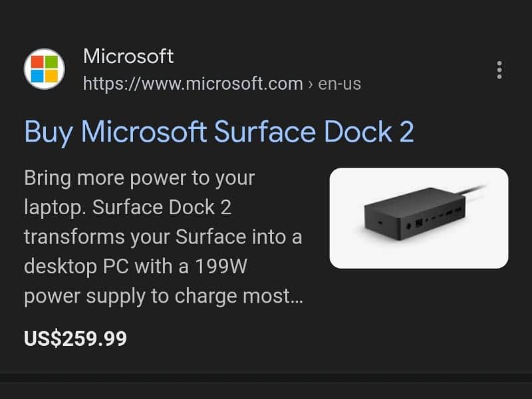Click the 'en-us' breadcrumb segment

click(x=340, y=84)
